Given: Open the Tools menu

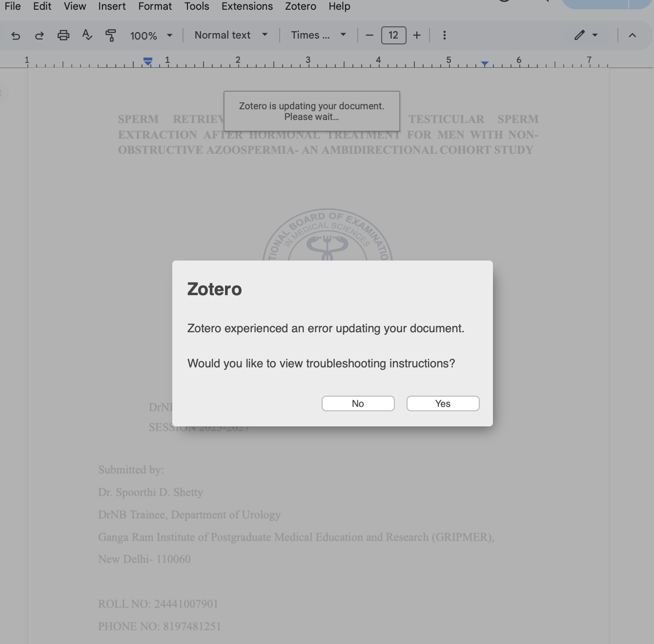Looking at the screenshot, I should tap(197, 6).
